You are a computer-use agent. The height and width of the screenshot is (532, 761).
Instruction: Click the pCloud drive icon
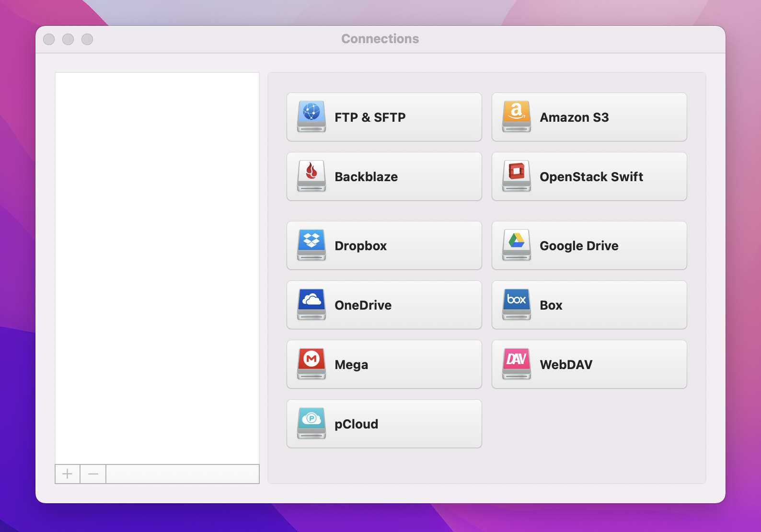[311, 423]
